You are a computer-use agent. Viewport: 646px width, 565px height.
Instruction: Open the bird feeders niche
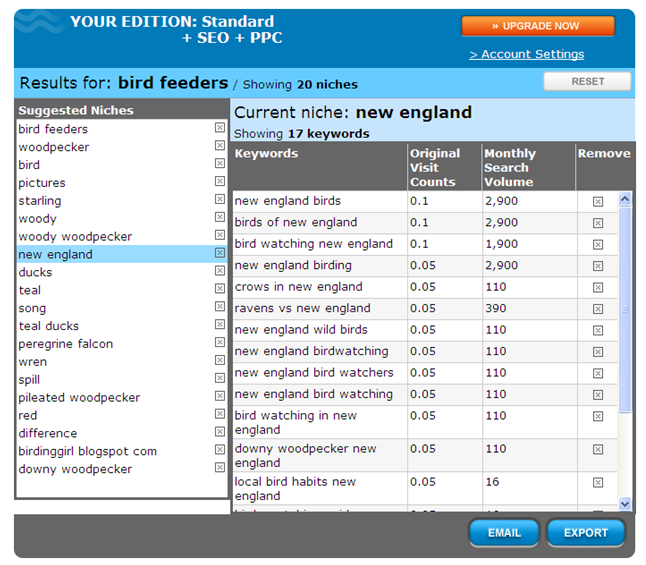(x=53, y=129)
